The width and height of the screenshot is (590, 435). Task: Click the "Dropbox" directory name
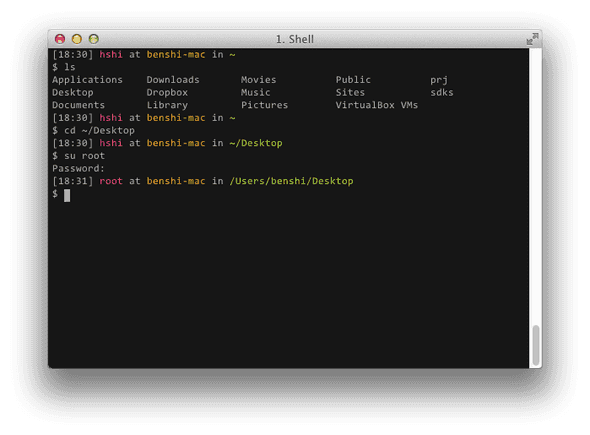[x=167, y=93]
